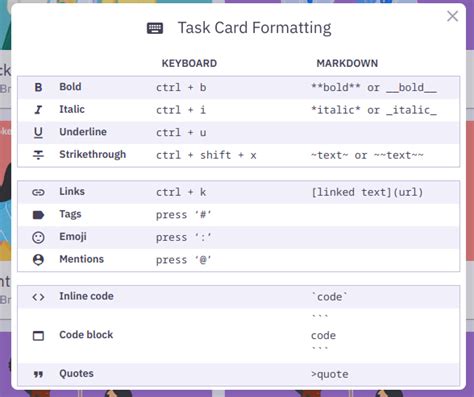This screenshot has height=397, width=474.
Task: Select the KEYBOARD column header
Action: [189, 63]
